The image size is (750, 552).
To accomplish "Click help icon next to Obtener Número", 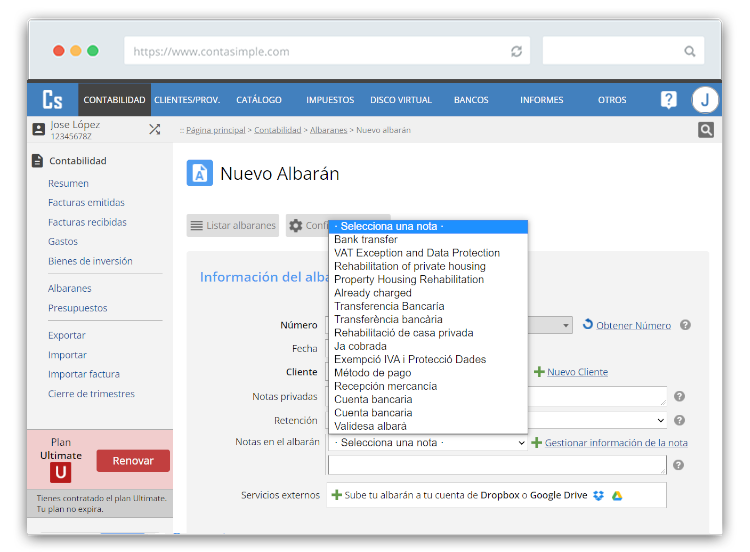I will pos(685,325).
